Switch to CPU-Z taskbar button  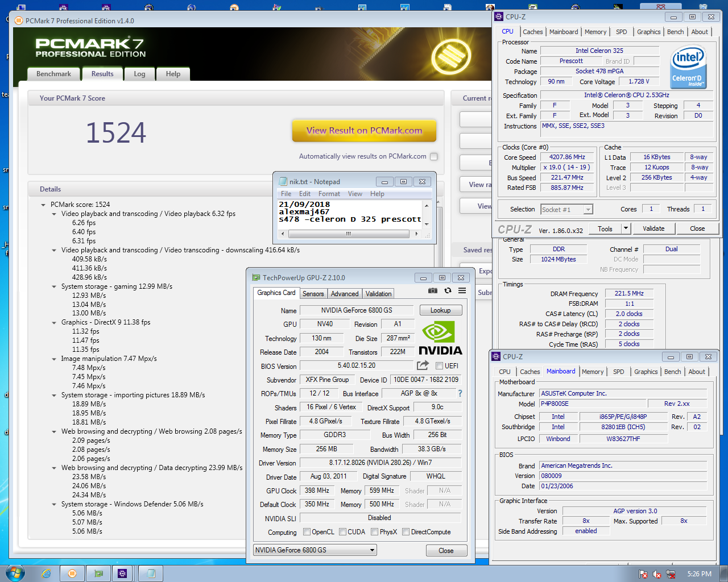coord(122,573)
